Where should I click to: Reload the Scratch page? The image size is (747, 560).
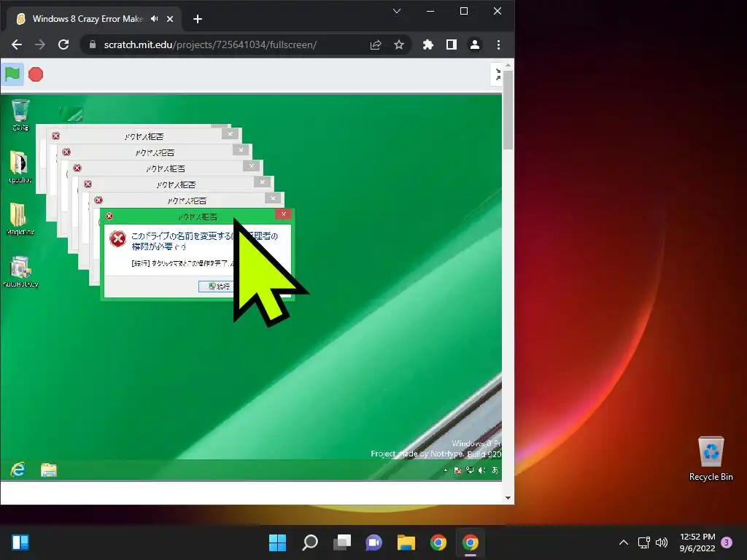[x=63, y=44]
